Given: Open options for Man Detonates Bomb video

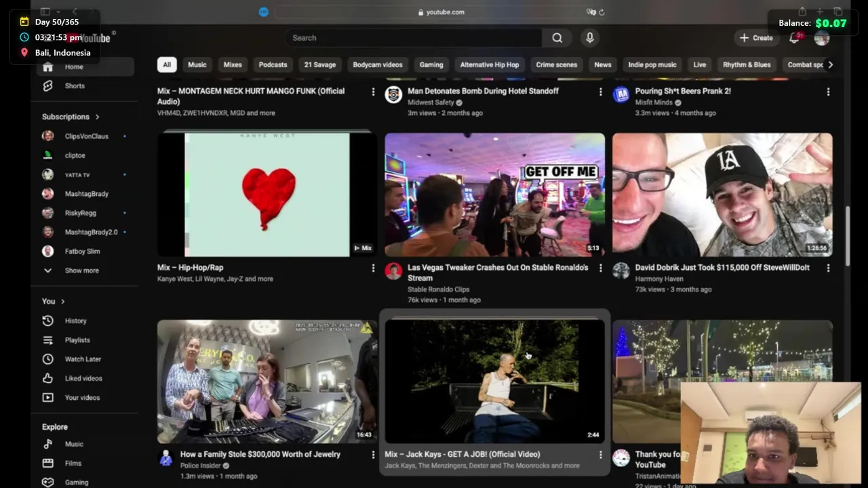Looking at the screenshot, I should pyautogui.click(x=600, y=91).
